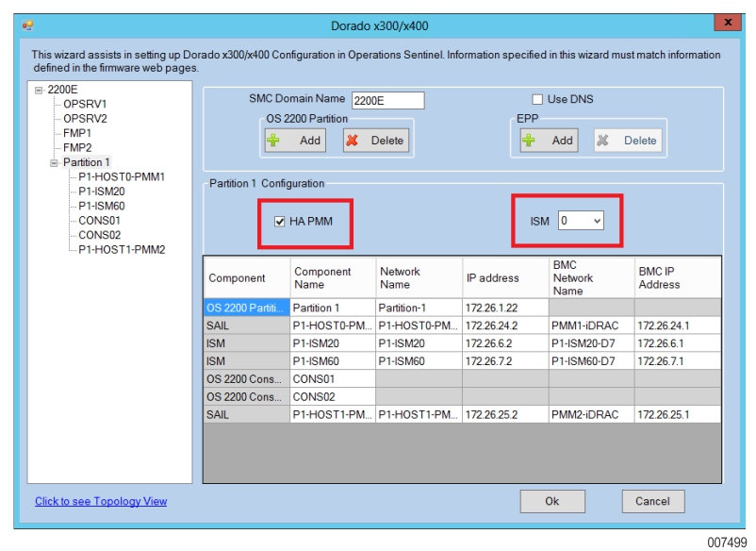Click the CONS02 component name cell
The width and height of the screenshot is (756, 551).
point(333,397)
